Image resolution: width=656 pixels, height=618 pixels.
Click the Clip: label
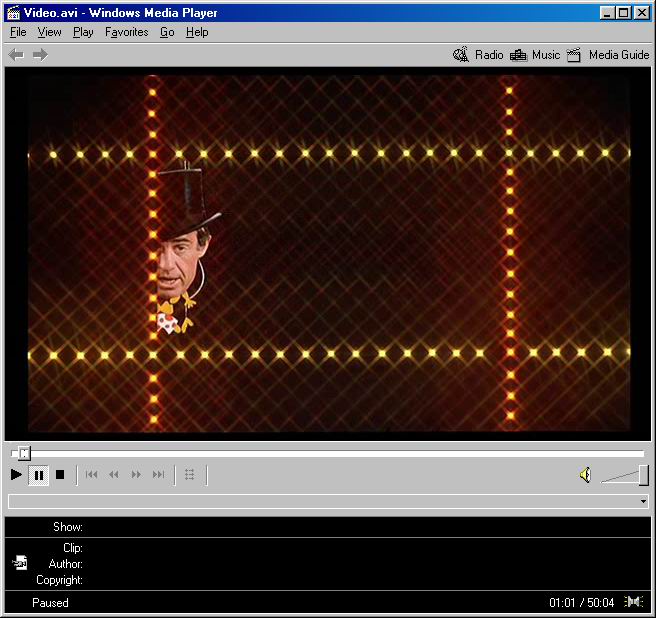point(73,548)
